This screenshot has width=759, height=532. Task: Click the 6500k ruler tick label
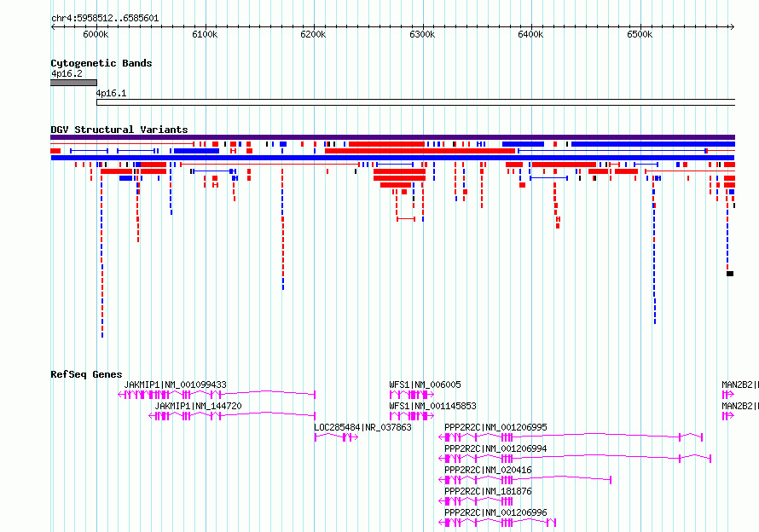pyautogui.click(x=640, y=34)
